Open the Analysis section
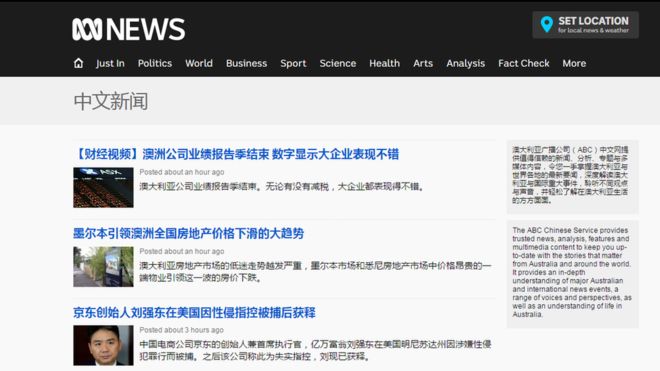Viewport: 660px width, 371px height. pyautogui.click(x=466, y=63)
